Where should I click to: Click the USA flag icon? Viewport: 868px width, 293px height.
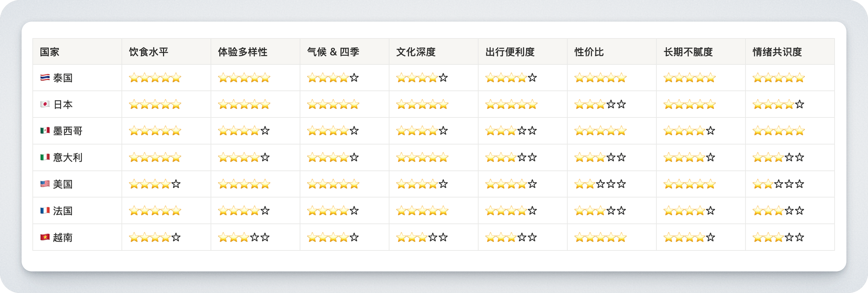[45, 184]
